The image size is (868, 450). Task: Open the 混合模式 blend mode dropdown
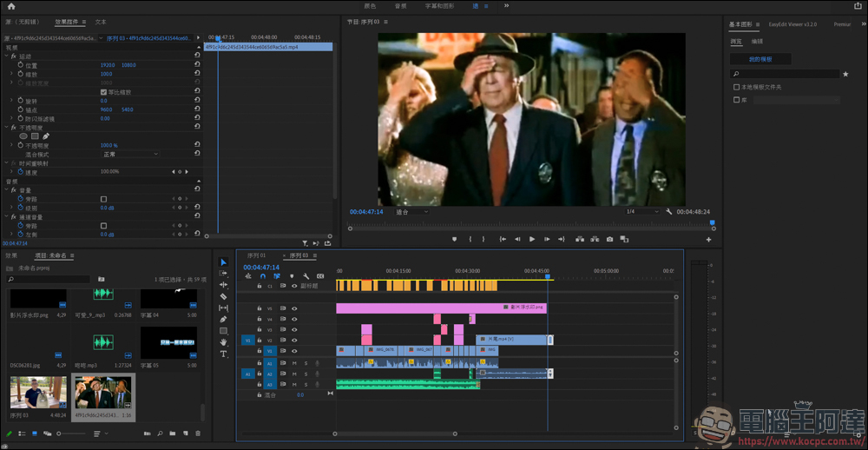coord(130,155)
